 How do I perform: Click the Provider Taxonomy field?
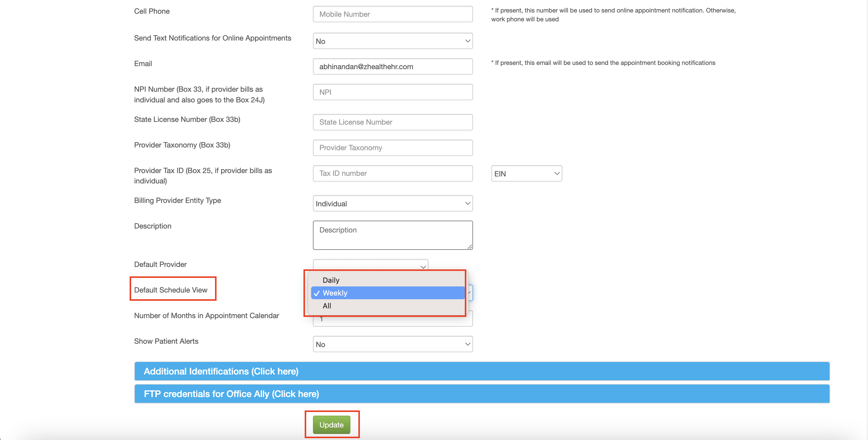[393, 148]
